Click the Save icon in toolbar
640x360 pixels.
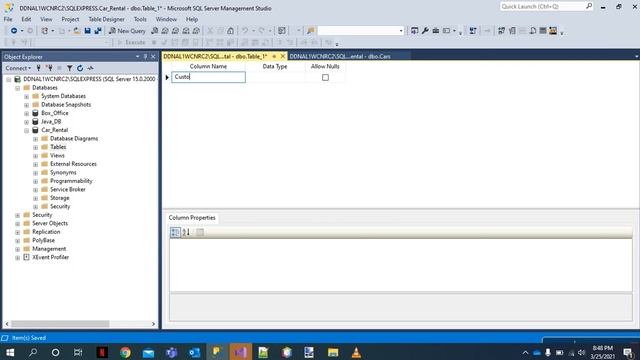pos(87,31)
